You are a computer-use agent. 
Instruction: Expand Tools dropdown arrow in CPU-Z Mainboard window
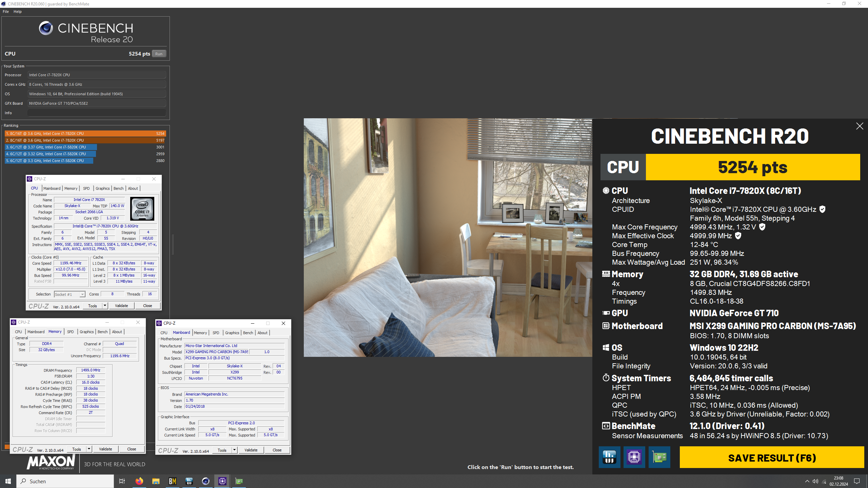(x=235, y=450)
